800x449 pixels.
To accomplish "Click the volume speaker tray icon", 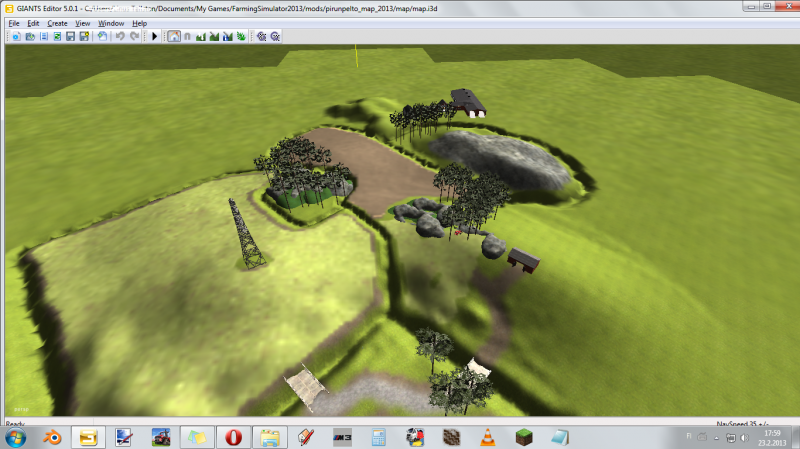I will coord(744,438).
